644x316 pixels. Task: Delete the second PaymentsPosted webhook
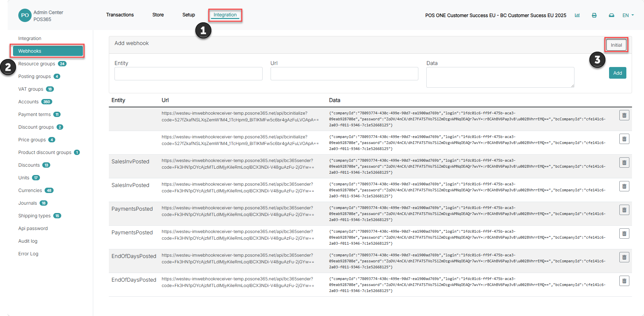point(624,234)
